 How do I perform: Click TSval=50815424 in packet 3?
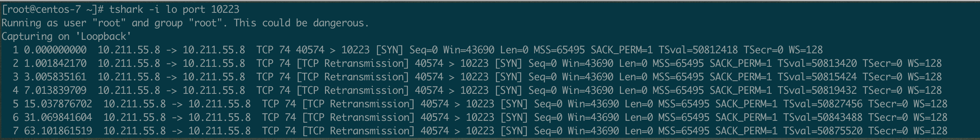point(817,77)
